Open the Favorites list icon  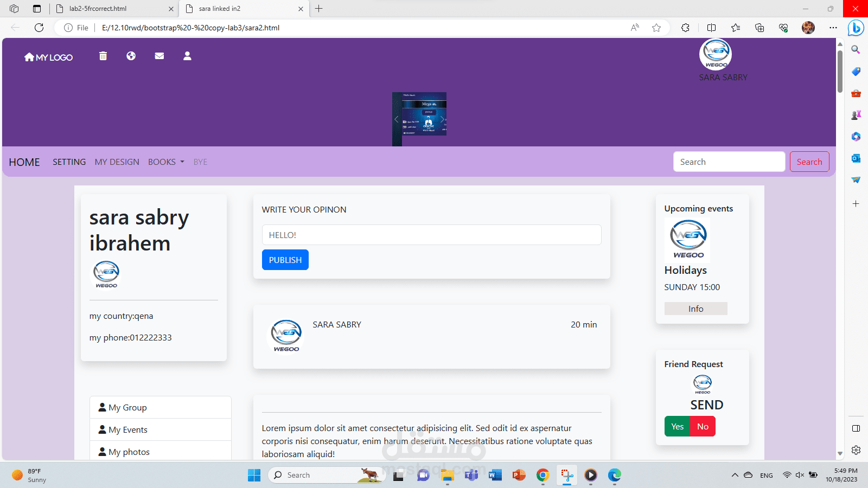pyautogui.click(x=736, y=28)
